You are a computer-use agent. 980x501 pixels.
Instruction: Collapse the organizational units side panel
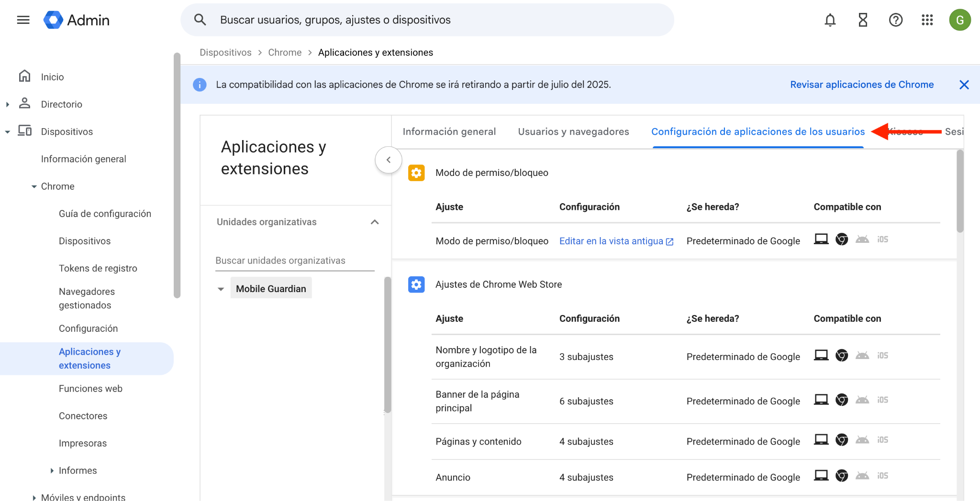[389, 160]
